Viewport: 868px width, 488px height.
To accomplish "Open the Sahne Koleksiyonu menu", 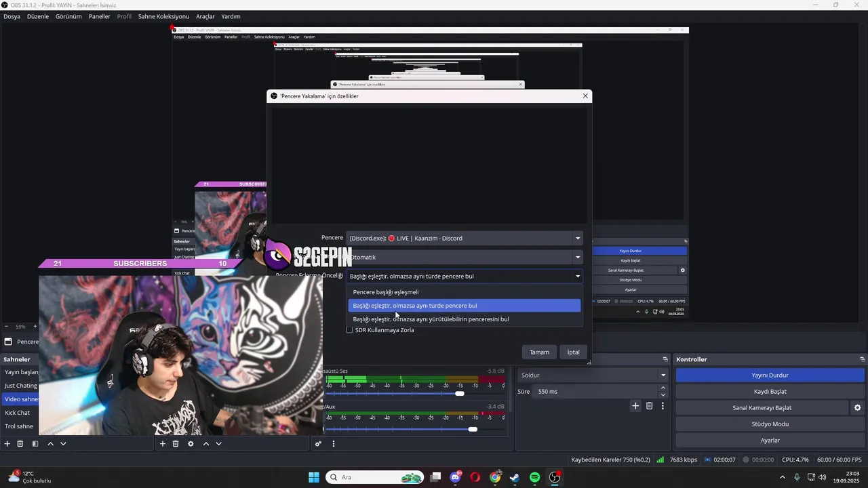I will [163, 16].
